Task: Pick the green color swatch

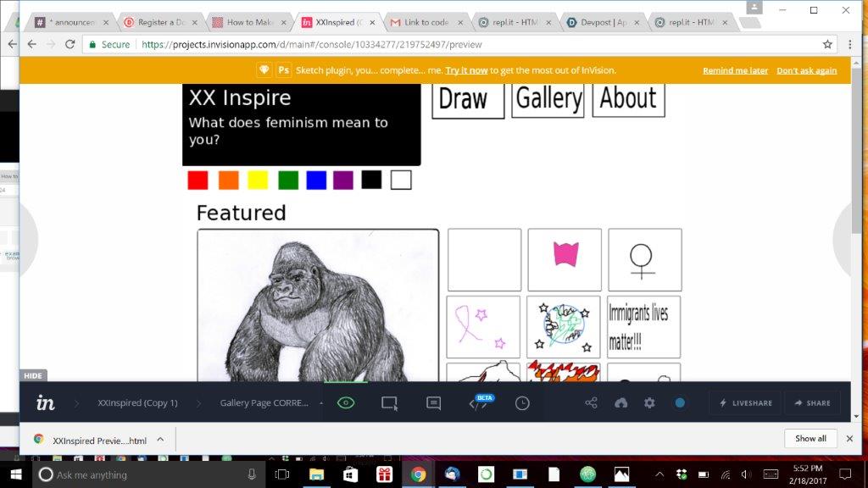Action: point(288,180)
